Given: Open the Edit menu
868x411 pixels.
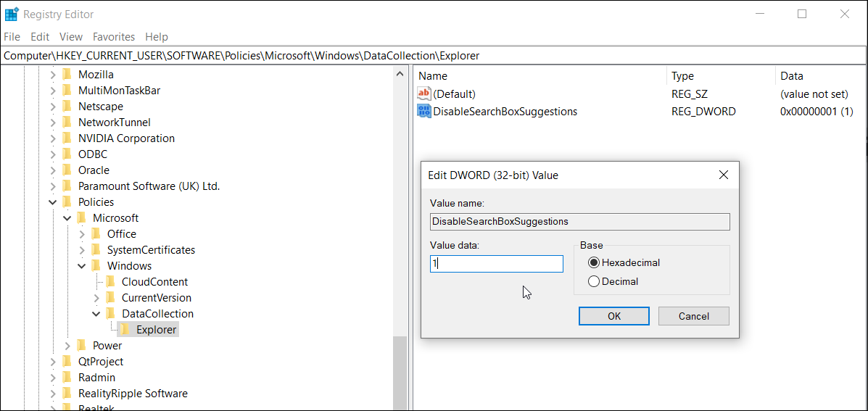Looking at the screenshot, I should (40, 37).
